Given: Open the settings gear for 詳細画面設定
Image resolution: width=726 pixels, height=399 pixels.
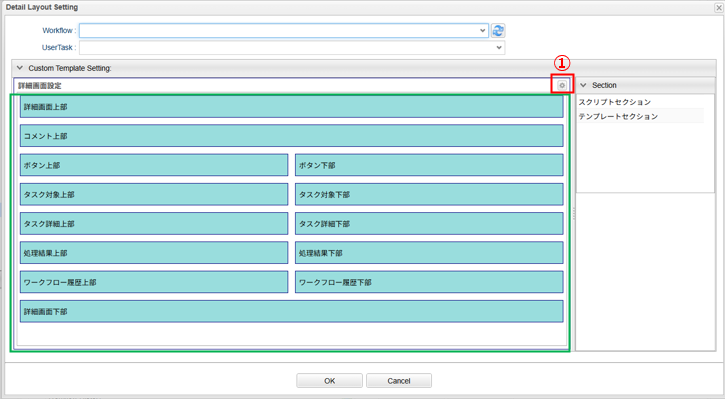Looking at the screenshot, I should 562,85.
